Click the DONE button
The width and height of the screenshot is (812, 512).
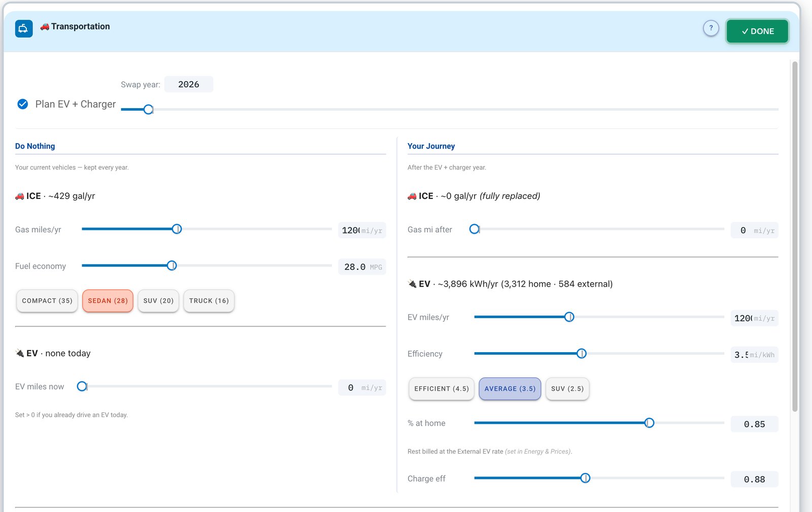757,31
